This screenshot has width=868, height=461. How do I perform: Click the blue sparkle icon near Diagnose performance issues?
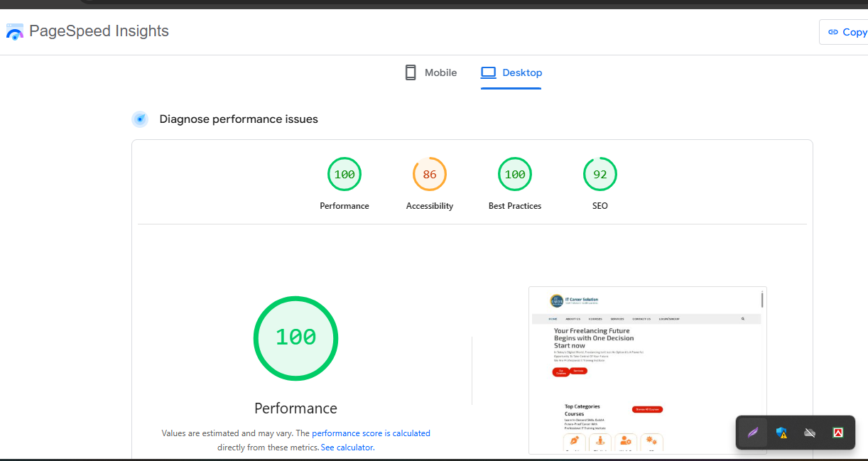[x=140, y=119]
